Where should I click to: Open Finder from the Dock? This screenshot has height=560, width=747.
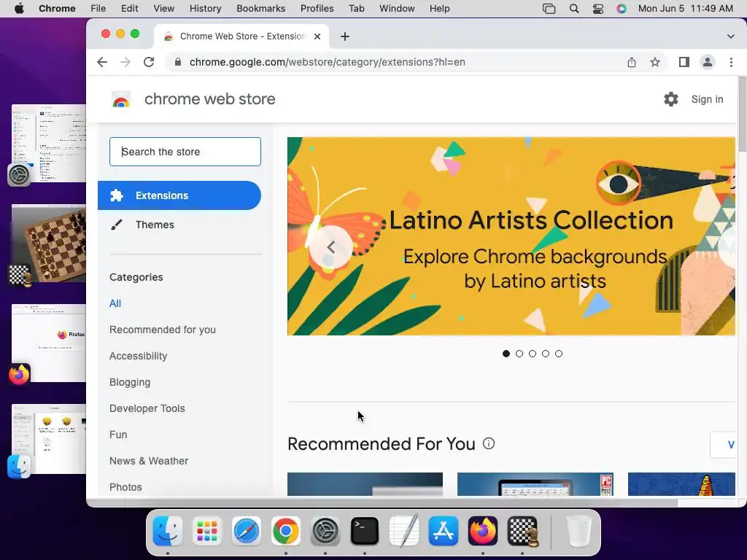tap(168, 531)
